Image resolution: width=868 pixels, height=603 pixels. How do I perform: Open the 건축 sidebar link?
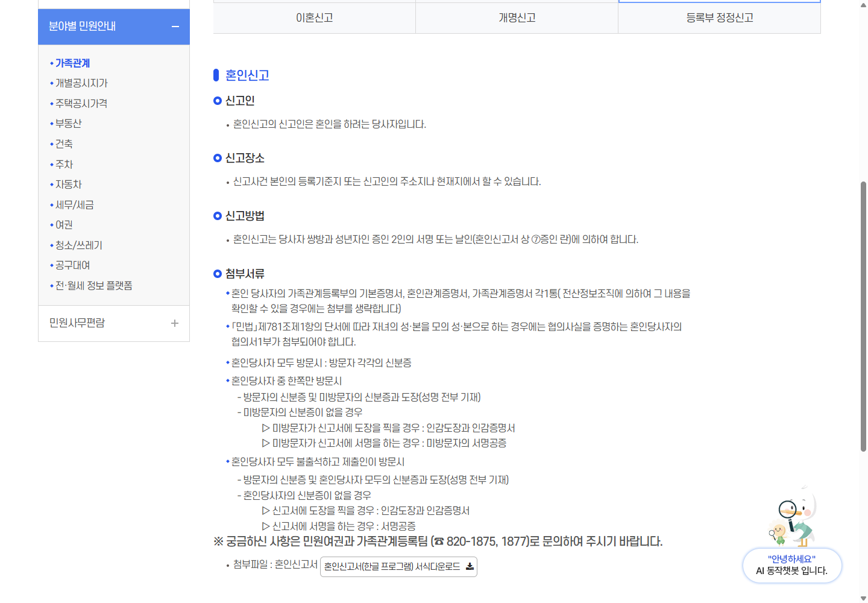[64, 144]
